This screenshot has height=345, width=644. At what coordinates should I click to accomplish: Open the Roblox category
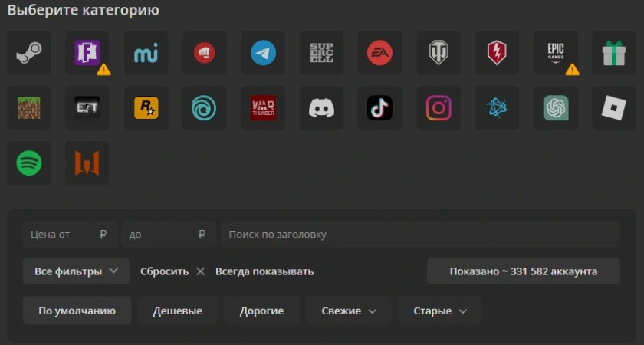pyautogui.click(x=614, y=108)
